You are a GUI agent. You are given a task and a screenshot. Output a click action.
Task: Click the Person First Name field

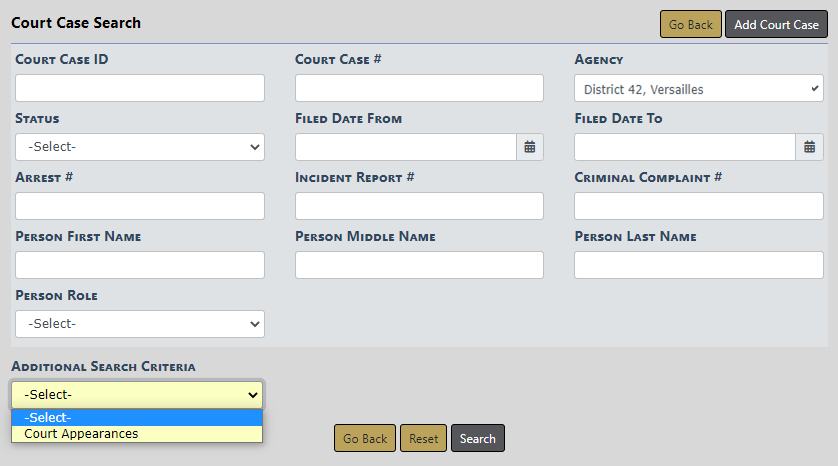140,265
